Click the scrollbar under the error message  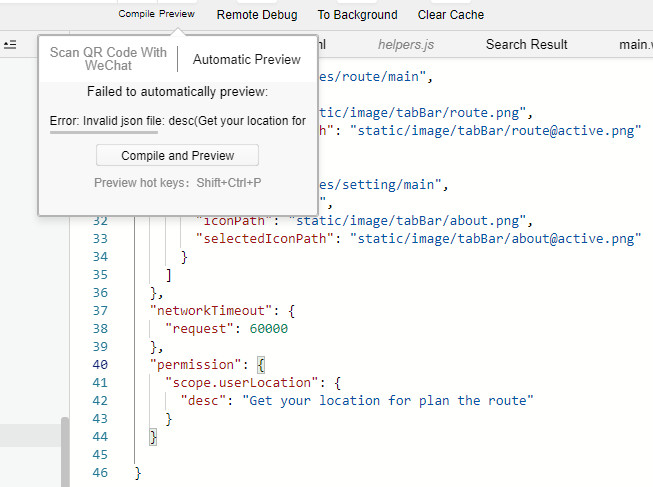click(x=104, y=131)
